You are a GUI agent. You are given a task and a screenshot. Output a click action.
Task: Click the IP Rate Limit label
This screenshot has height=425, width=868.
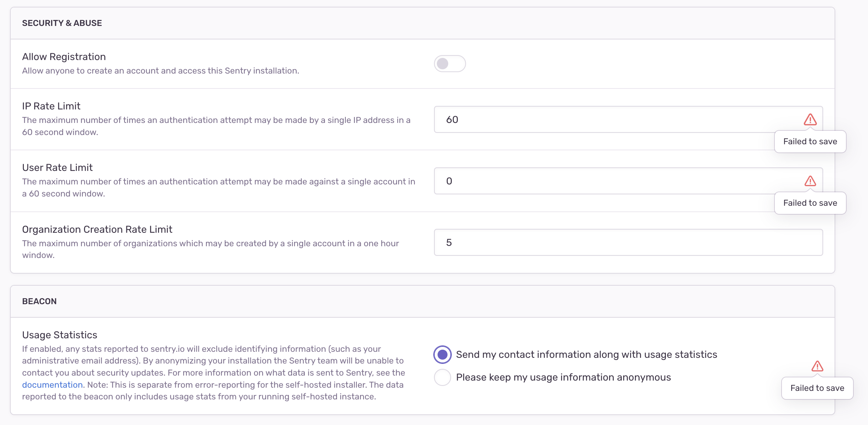(x=51, y=106)
